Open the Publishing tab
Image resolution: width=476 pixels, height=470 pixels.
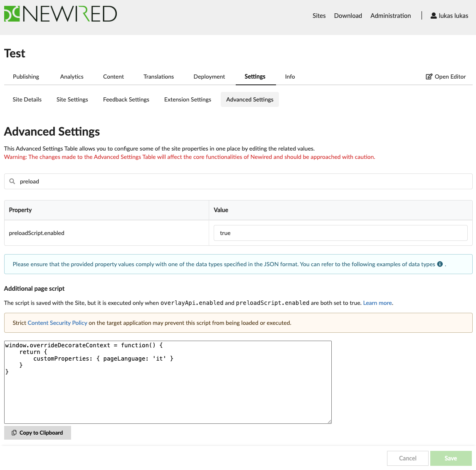(26, 77)
